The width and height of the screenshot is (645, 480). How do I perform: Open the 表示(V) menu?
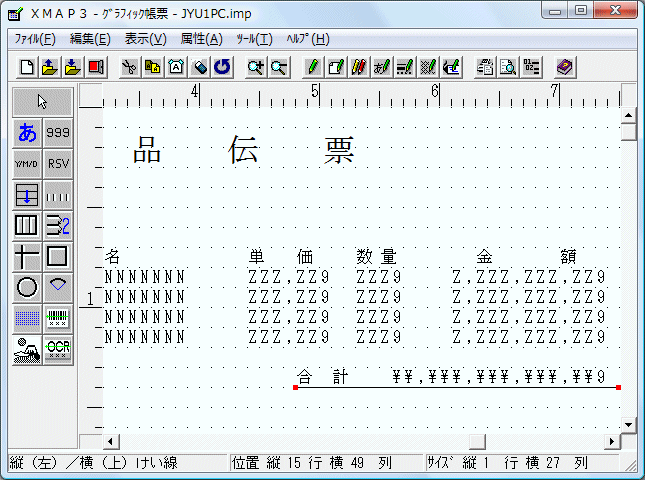(146, 39)
